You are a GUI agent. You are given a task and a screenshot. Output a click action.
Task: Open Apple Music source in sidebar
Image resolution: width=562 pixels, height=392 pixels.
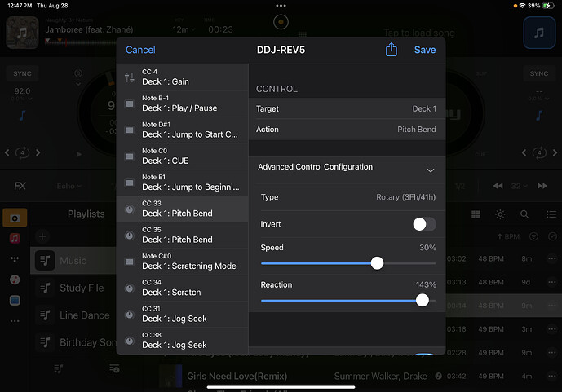click(x=15, y=238)
